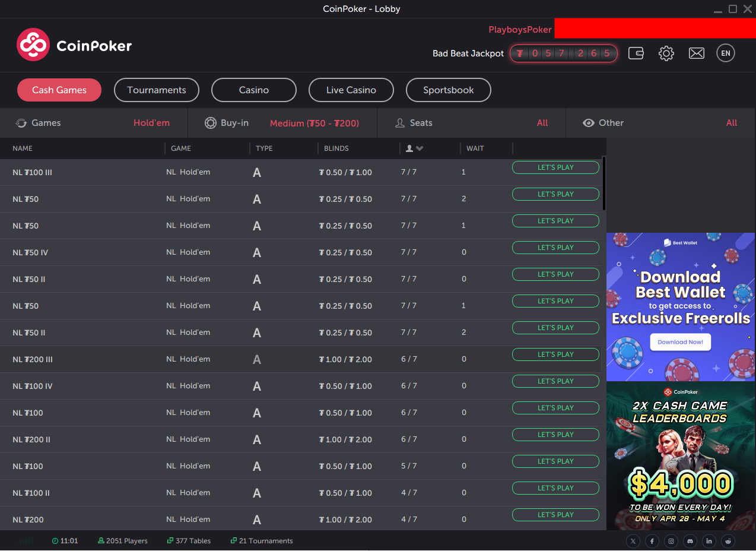756x551 pixels.
Task: Switch to the Tournaments tab
Action: (157, 90)
